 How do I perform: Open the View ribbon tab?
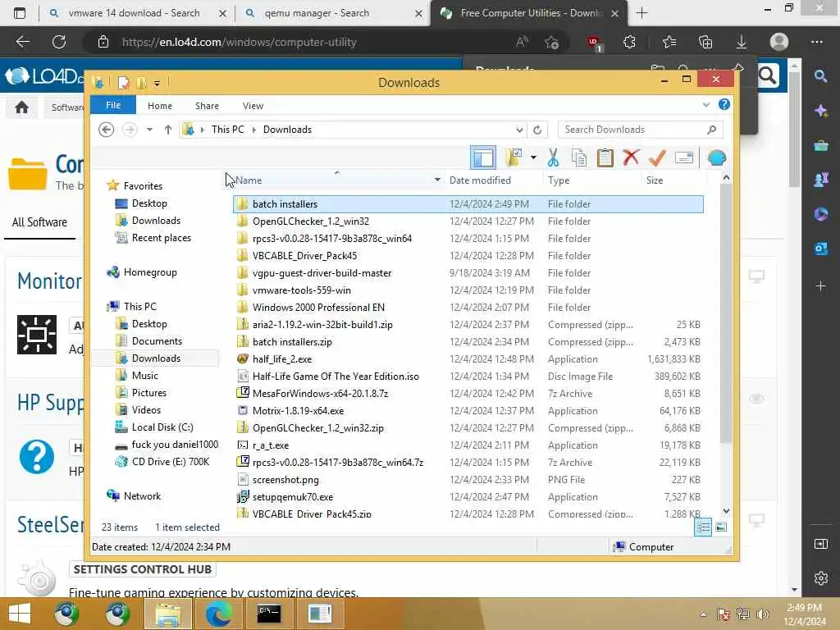coord(253,106)
